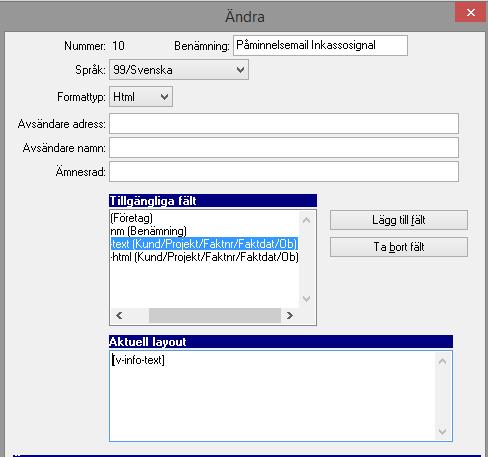Expand the Formattyp Html dropdown
The height and width of the screenshot is (457, 488).
click(141, 97)
